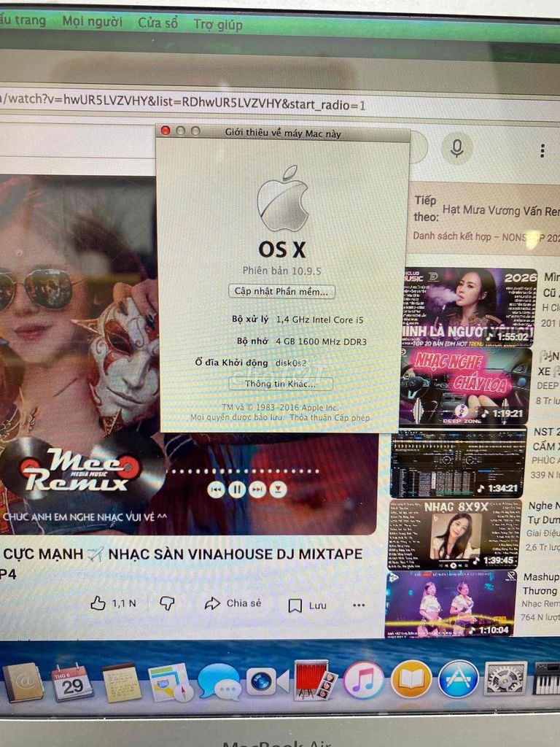560x747 pixels.
Task: Open Photo Booth from the Dock
Action: (315, 681)
